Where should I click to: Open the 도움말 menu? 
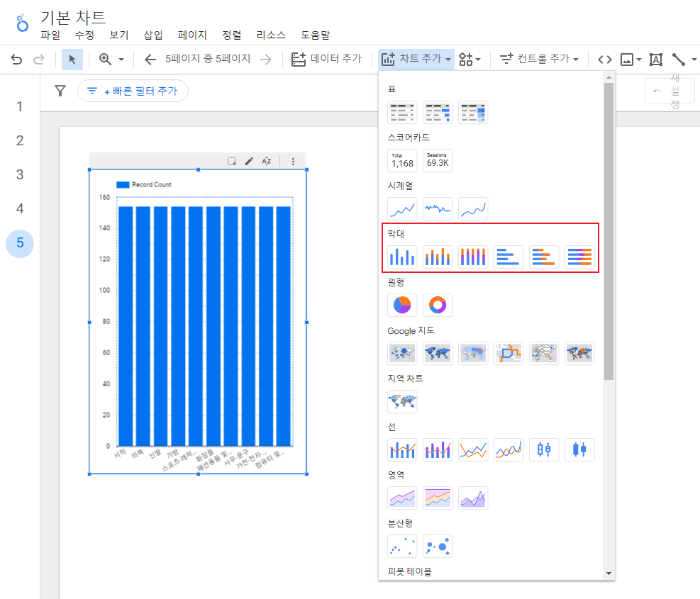(x=315, y=35)
